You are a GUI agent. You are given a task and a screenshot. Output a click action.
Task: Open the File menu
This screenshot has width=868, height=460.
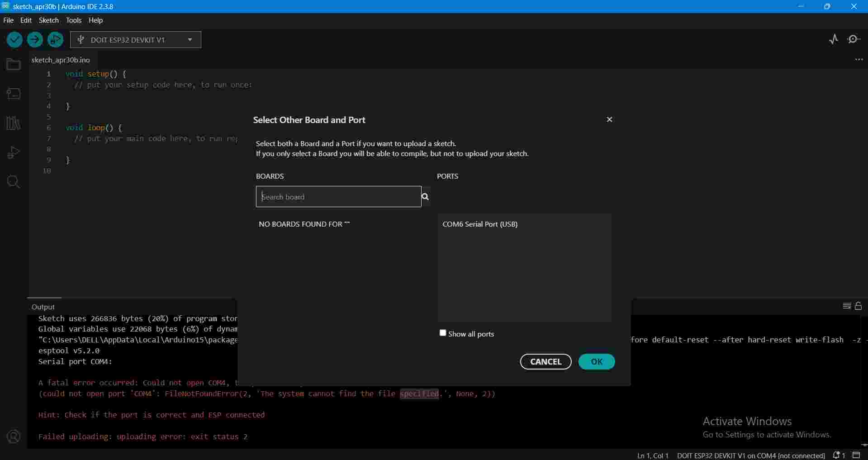pyautogui.click(x=9, y=20)
